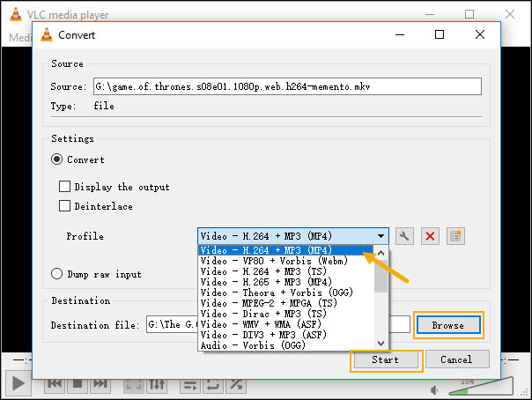
Task: Click VLC play button in main window
Action: 18,384
